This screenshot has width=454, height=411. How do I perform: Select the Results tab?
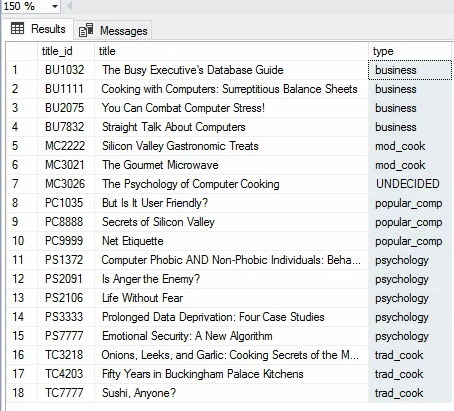[38, 29]
